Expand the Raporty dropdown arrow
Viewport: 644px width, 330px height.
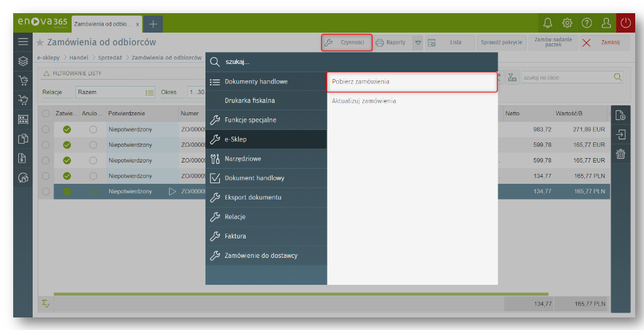click(418, 43)
